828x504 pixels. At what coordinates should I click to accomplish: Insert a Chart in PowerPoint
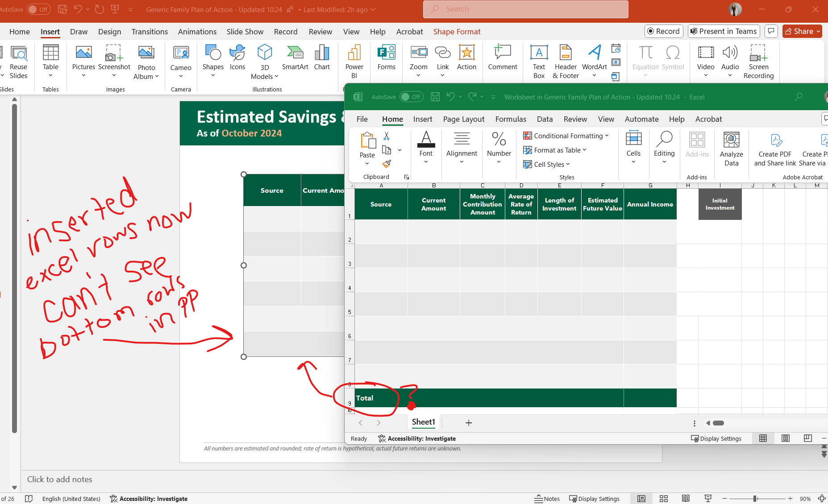(x=322, y=58)
